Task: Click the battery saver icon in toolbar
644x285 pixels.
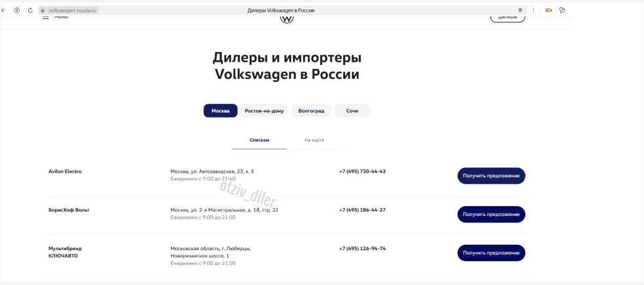Action: [x=548, y=11]
